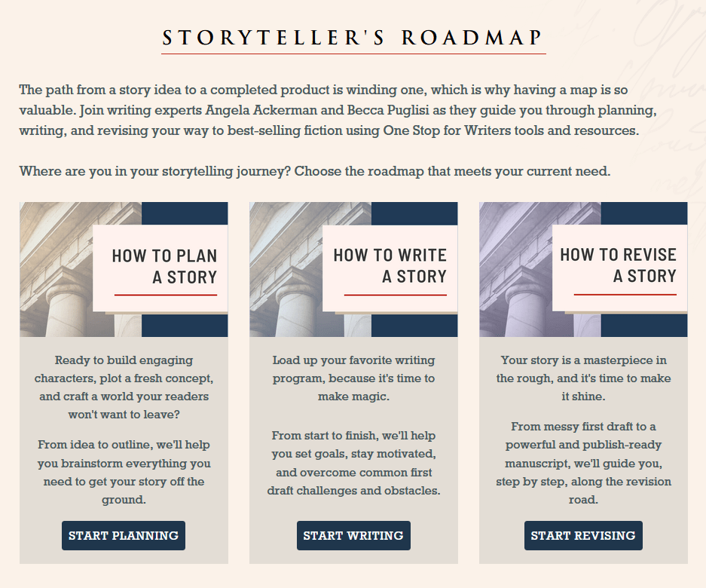706x588 pixels.
Task: Open the How to Revise a Story title card
Action: 619,268
